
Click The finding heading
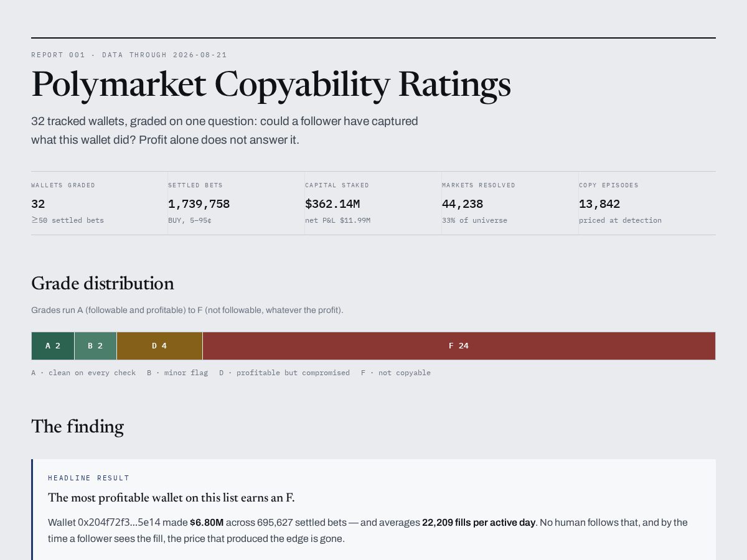(x=77, y=427)
